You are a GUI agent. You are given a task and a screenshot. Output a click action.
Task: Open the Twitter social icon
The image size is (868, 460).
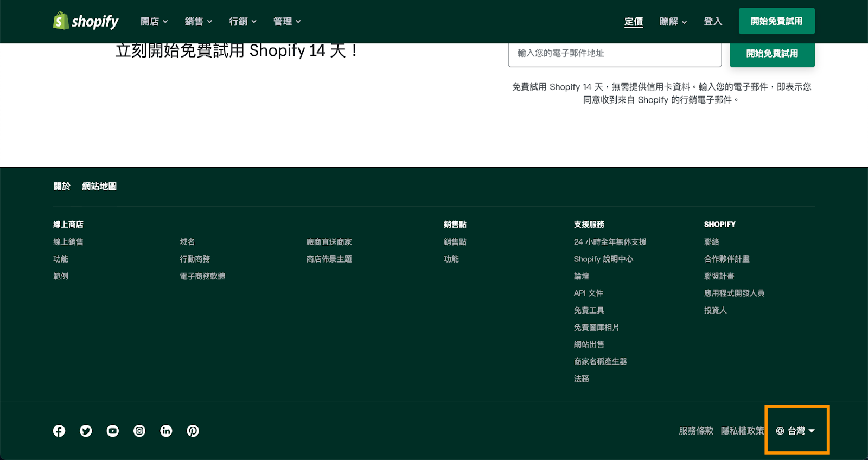pos(86,431)
